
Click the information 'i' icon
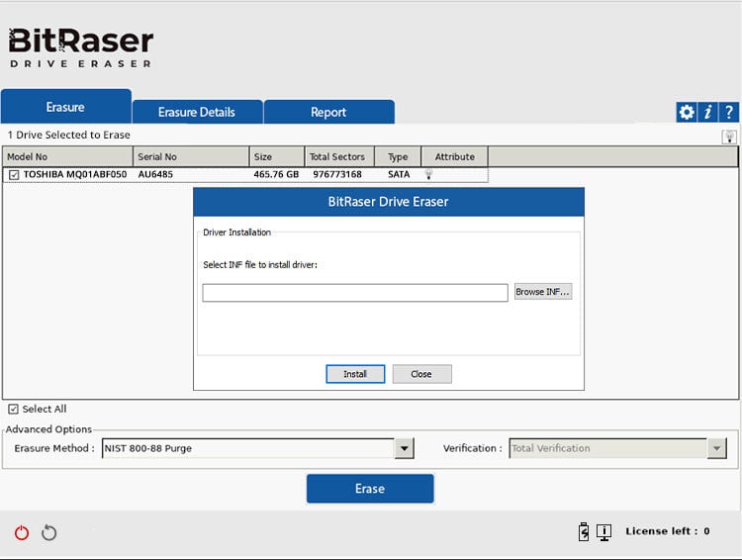pyautogui.click(x=707, y=112)
